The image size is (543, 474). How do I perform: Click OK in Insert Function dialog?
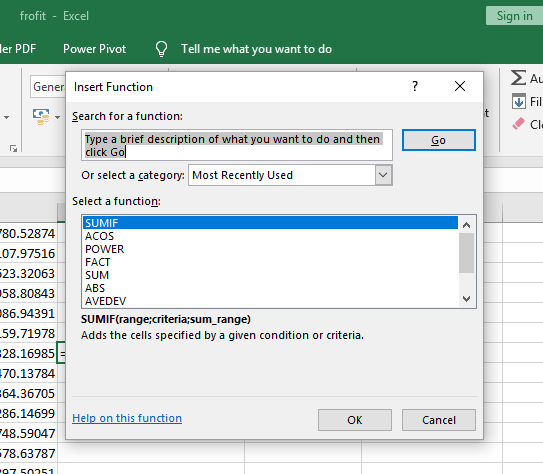pyautogui.click(x=355, y=420)
